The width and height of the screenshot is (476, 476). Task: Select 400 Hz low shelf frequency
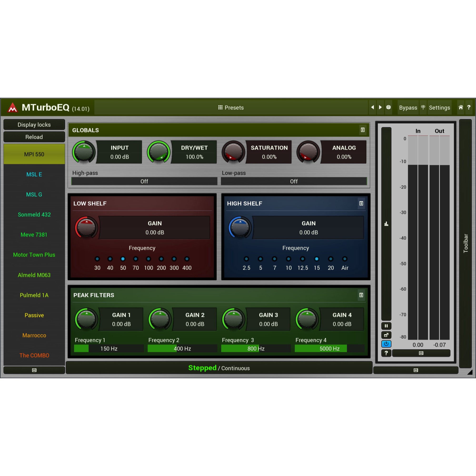point(187,259)
